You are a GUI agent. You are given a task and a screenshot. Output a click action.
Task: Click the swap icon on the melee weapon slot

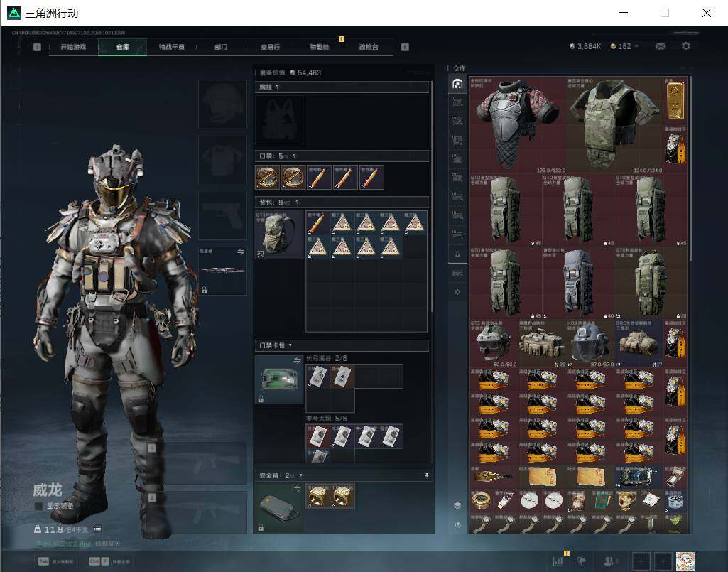point(241,252)
